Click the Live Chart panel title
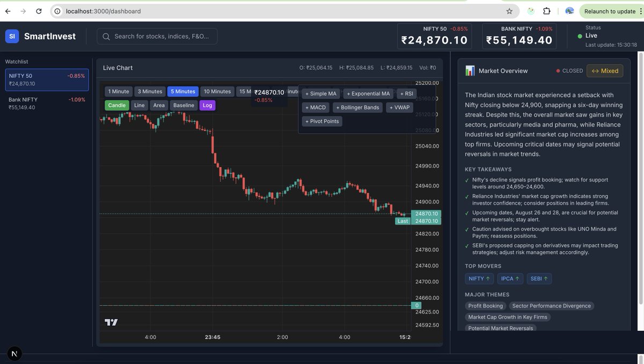 [118, 68]
